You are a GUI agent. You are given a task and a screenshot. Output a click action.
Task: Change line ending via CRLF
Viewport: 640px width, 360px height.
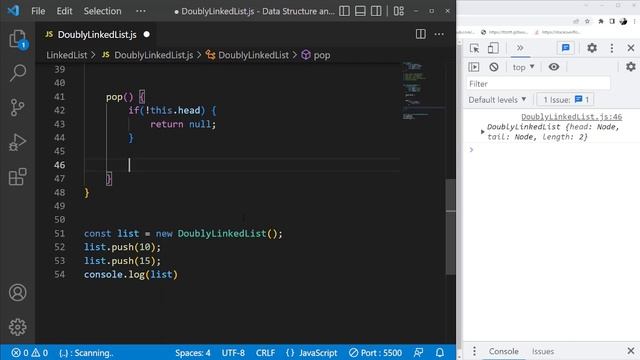(265, 353)
